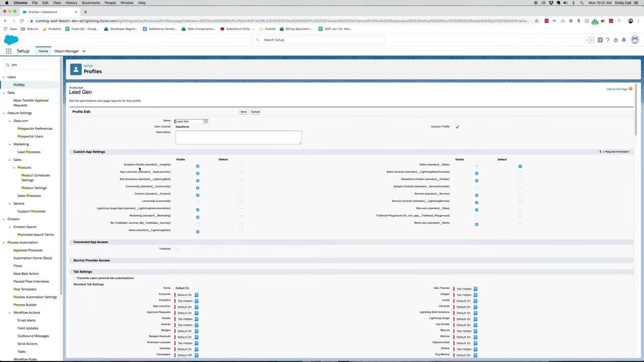Open the Chrome History menu
This screenshot has width=644, height=362.
point(71,3)
